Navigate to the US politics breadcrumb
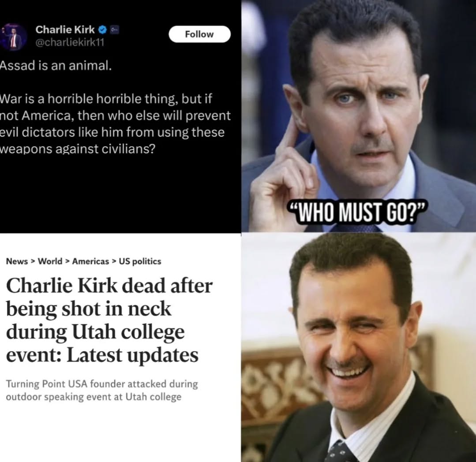 (x=140, y=261)
